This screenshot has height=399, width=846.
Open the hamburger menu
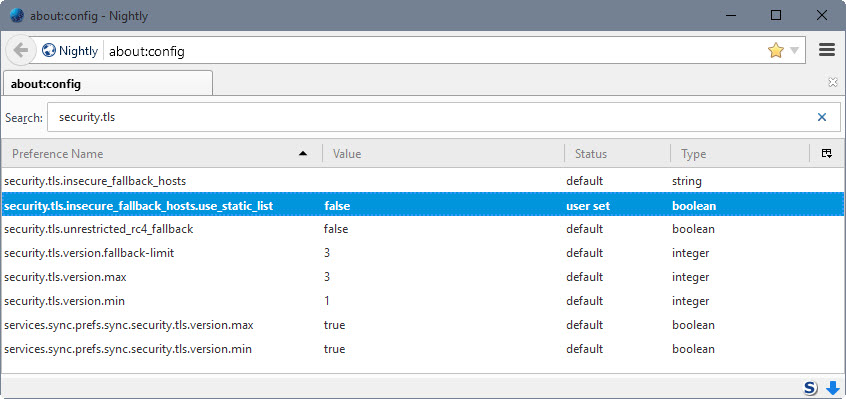[827, 50]
